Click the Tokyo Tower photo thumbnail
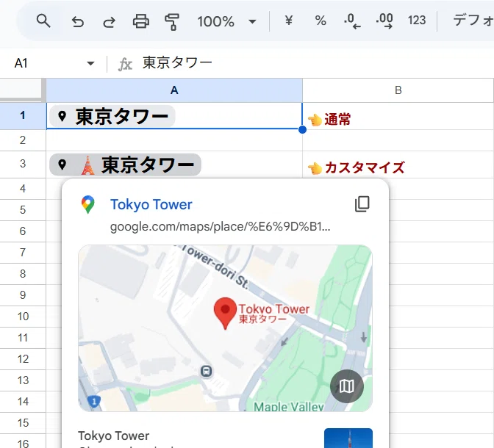494x448 pixels. click(x=348, y=438)
